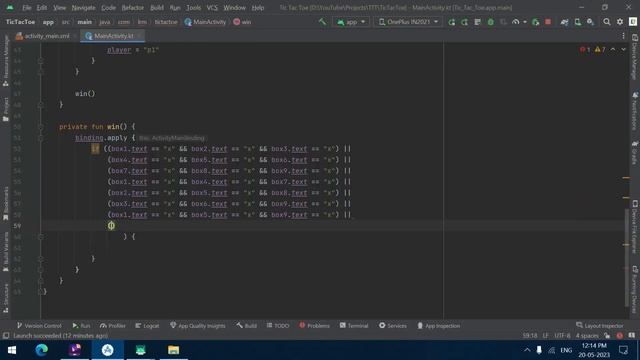
Task: Change UTF-8 file encoding in status bar
Action: pyautogui.click(x=562, y=336)
